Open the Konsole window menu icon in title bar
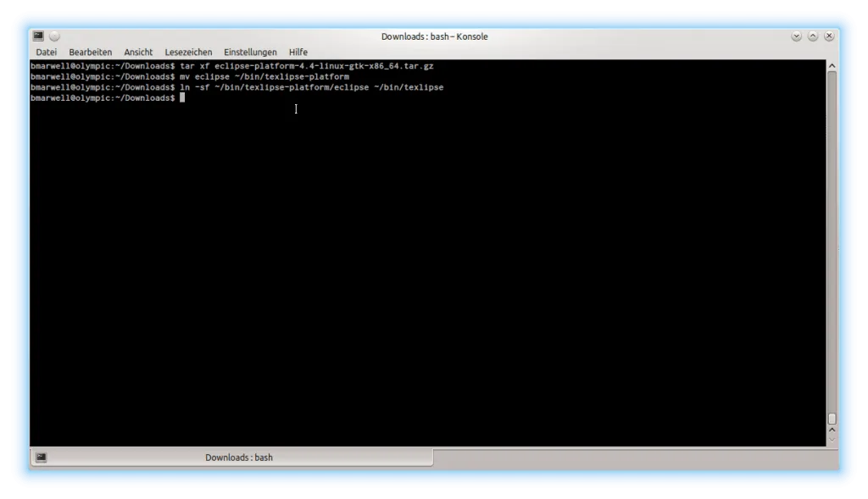The width and height of the screenshot is (868, 499). (38, 36)
